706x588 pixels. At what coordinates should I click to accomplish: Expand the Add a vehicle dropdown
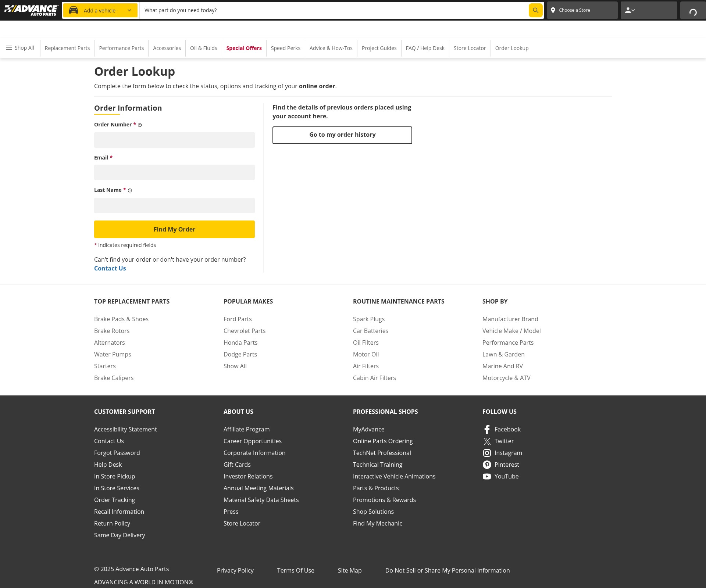point(129,10)
